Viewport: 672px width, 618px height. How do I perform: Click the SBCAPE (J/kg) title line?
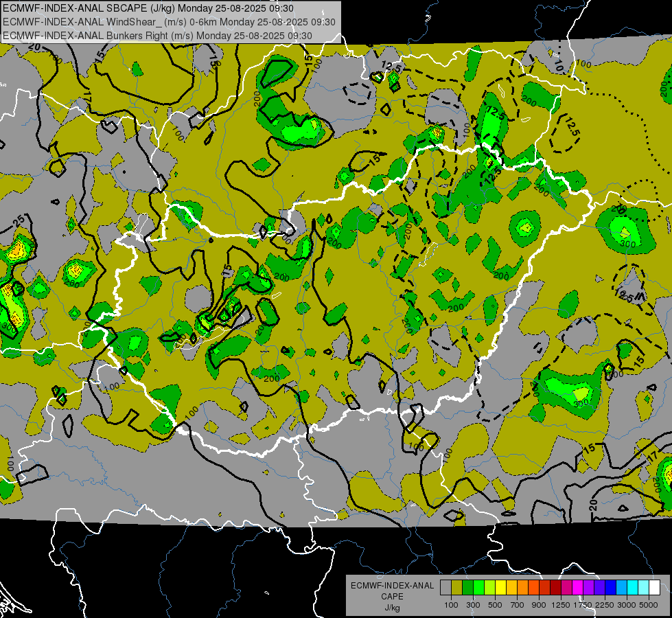[148, 8]
